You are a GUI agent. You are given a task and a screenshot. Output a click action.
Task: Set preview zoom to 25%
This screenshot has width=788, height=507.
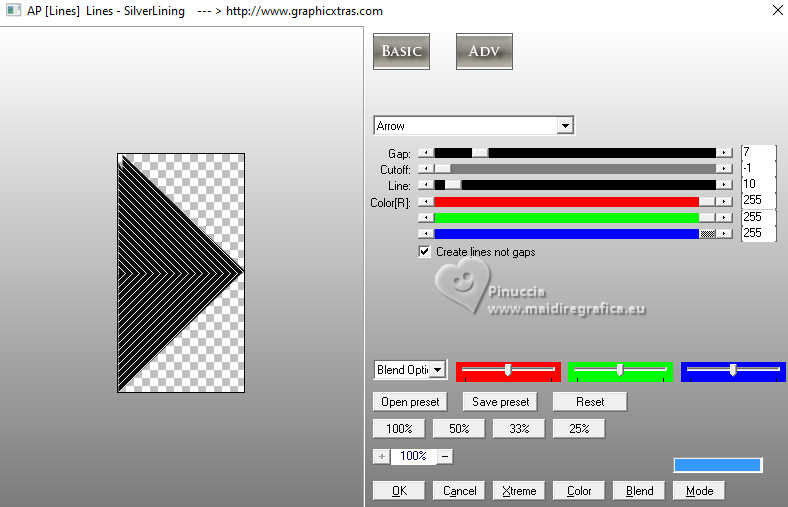579,429
